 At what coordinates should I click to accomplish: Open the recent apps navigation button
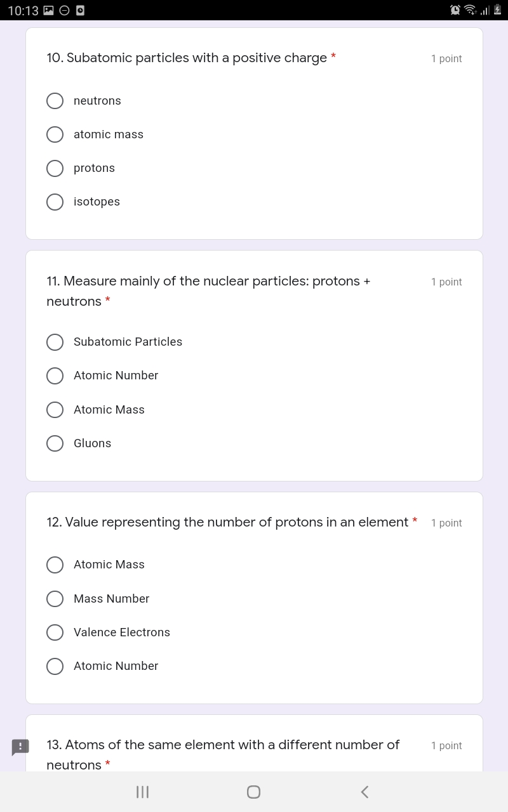(x=143, y=792)
